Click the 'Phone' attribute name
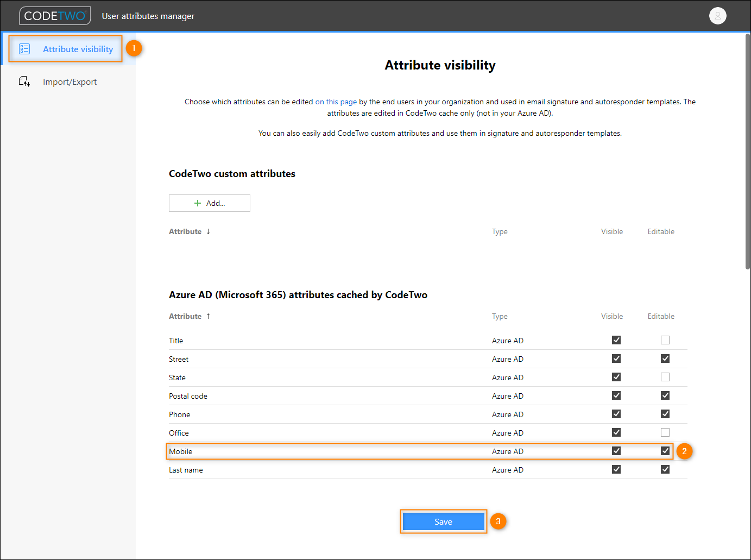This screenshot has width=751, height=560. point(179,414)
